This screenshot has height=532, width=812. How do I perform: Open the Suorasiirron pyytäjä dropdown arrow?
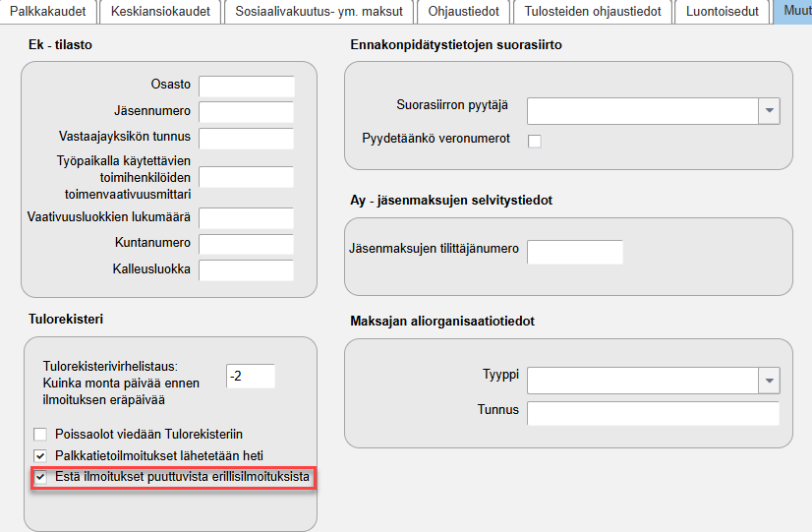pos(769,111)
